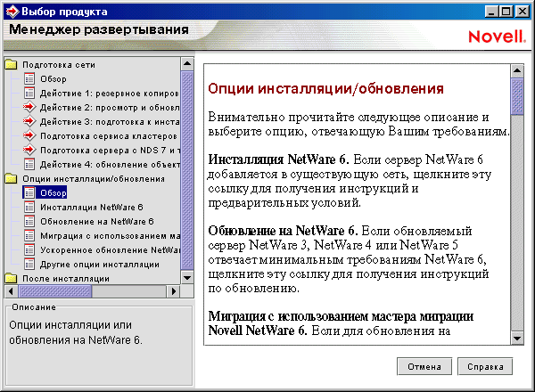Maximize the Выбор продукта window
Screen dimensions: 535x392
(x=506, y=12)
